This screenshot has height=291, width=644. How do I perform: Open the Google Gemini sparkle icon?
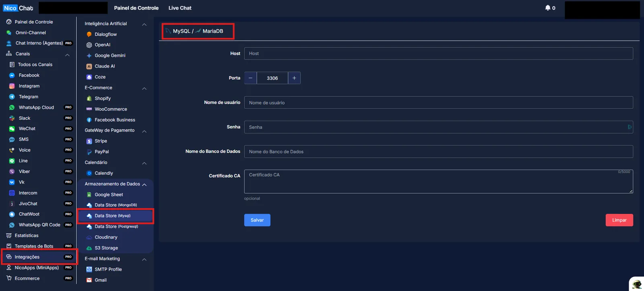coord(89,55)
